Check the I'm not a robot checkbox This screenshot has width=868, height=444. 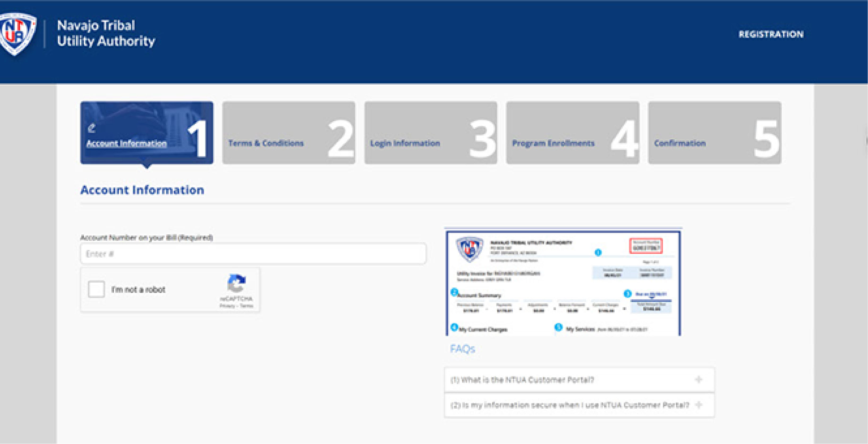coord(96,289)
